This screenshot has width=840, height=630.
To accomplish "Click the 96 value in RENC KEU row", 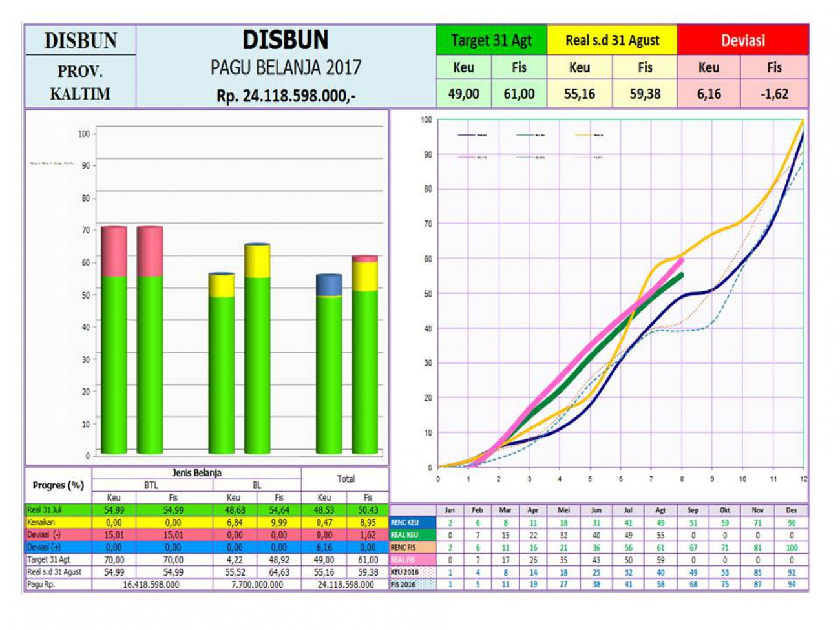I will click(x=791, y=523).
